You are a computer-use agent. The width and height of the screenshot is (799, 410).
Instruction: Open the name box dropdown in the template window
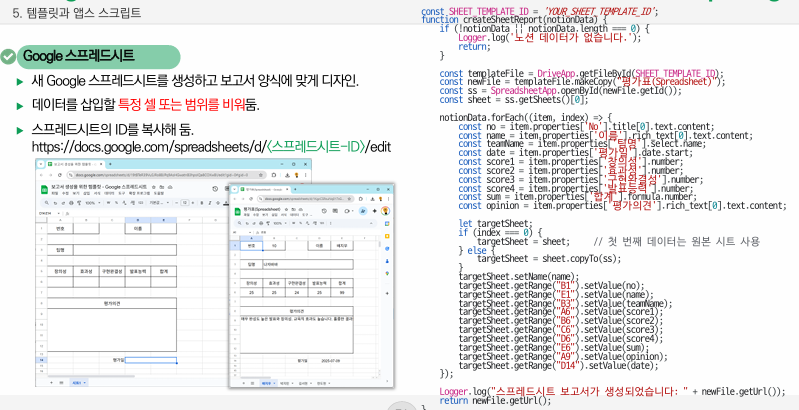(59, 213)
